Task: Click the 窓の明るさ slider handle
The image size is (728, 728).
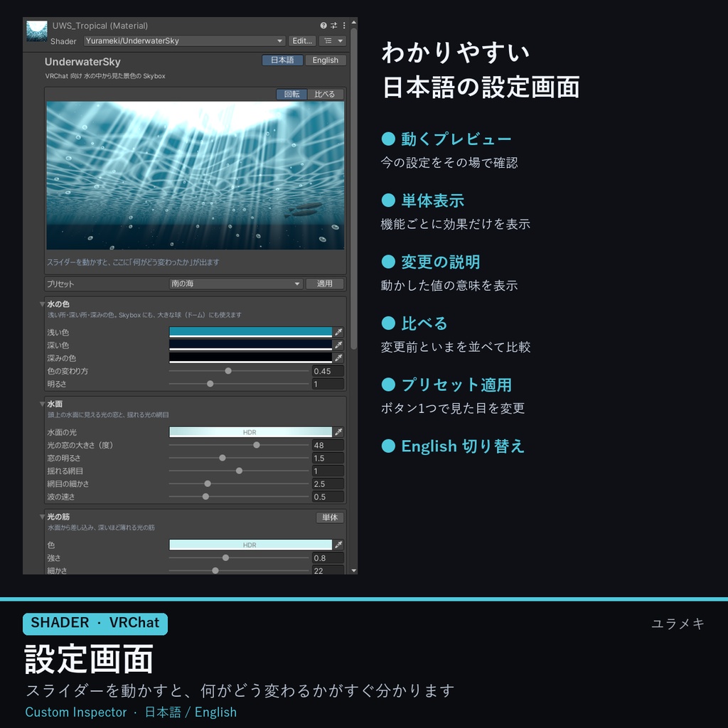Action: click(x=223, y=458)
